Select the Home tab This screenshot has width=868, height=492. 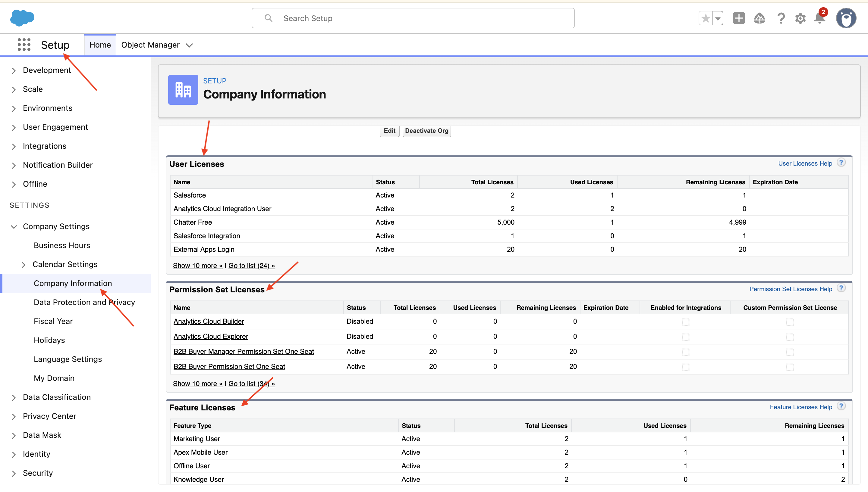click(x=100, y=45)
